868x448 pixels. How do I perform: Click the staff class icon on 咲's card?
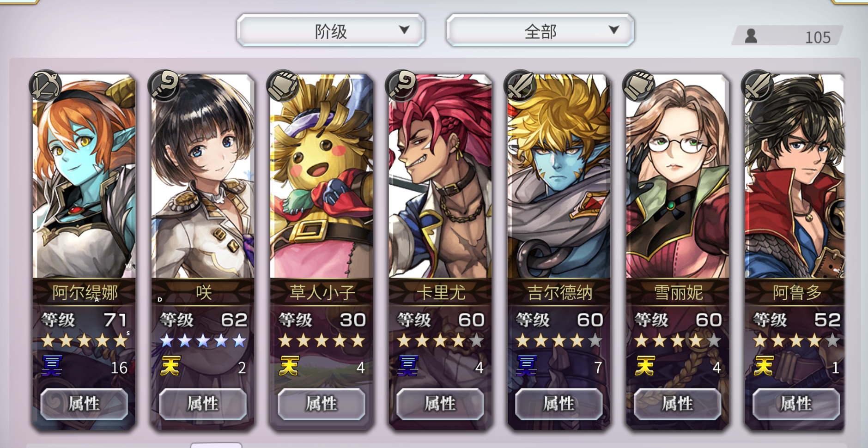(164, 85)
